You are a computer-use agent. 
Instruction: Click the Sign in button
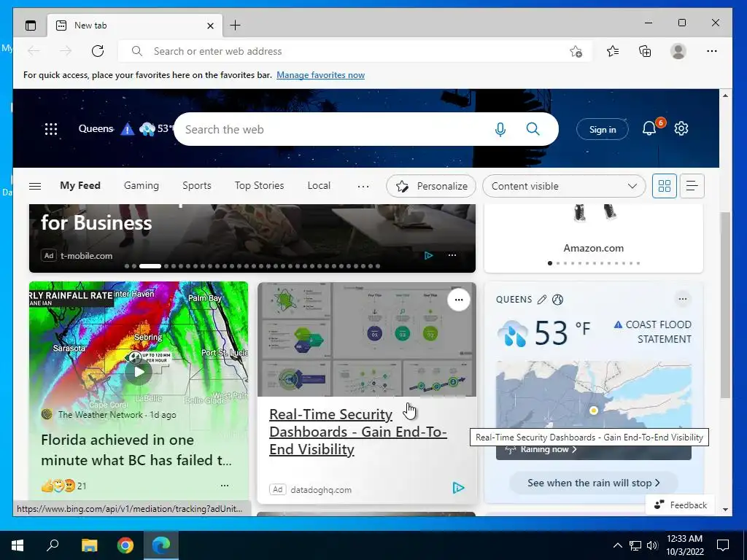[602, 129]
